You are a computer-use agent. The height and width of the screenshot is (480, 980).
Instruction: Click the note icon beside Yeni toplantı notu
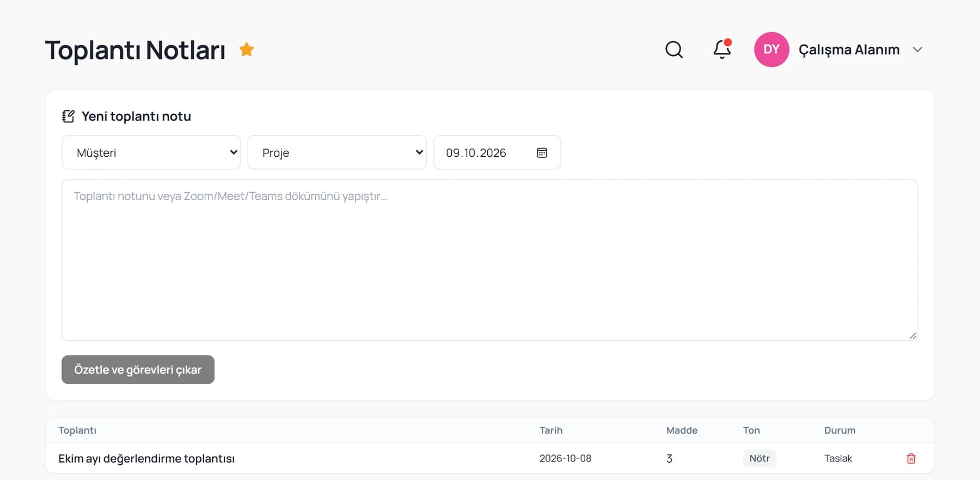point(68,116)
